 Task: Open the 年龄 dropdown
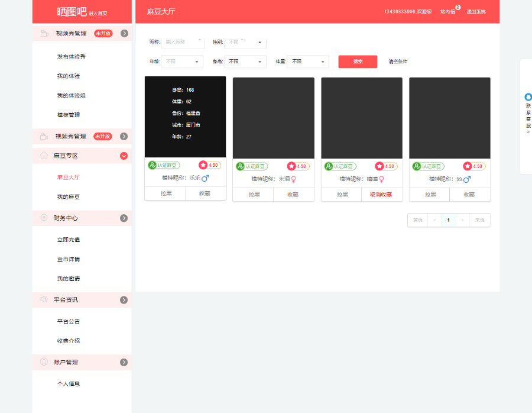(182, 62)
